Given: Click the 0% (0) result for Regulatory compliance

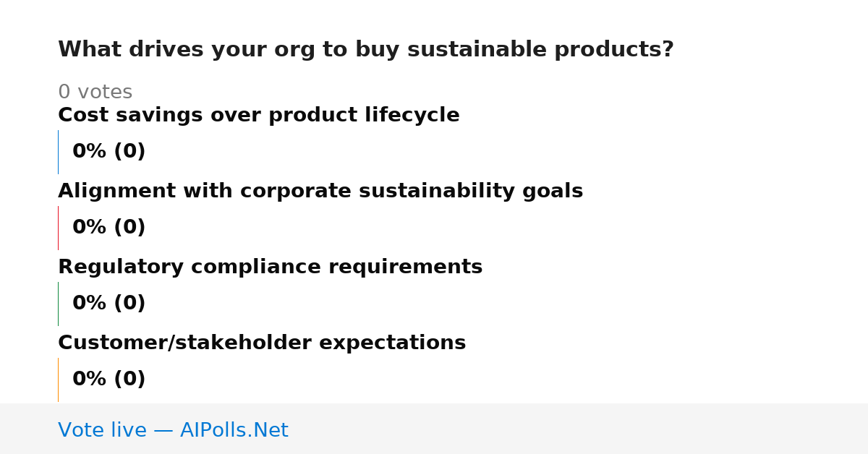Looking at the screenshot, I should pos(109,304).
